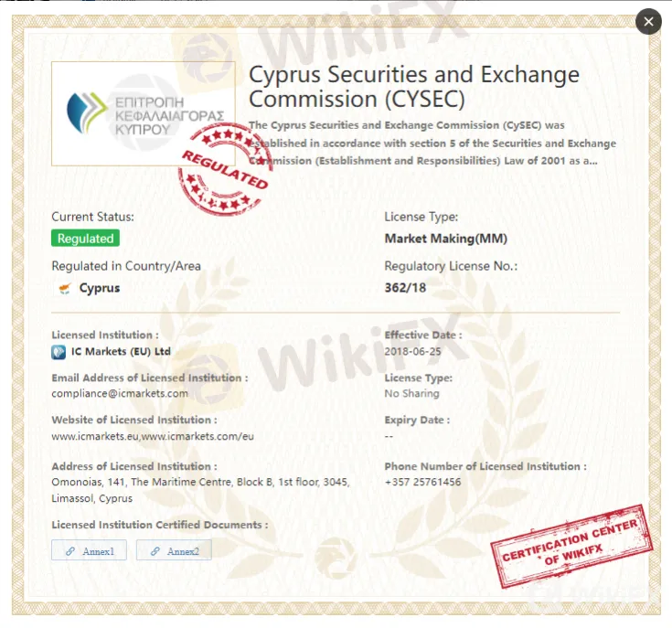
Task: Click the No Sharing license type value
Action: [411, 393]
